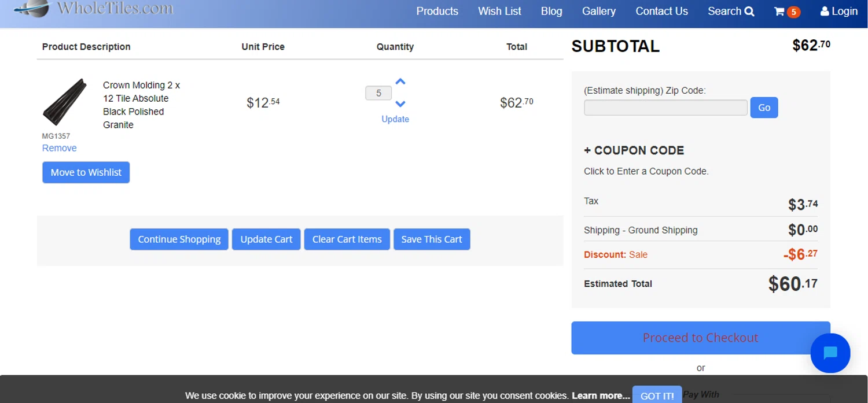Screen dimensions: 868x403
Task: Click the Update link under quantity
Action: point(395,119)
